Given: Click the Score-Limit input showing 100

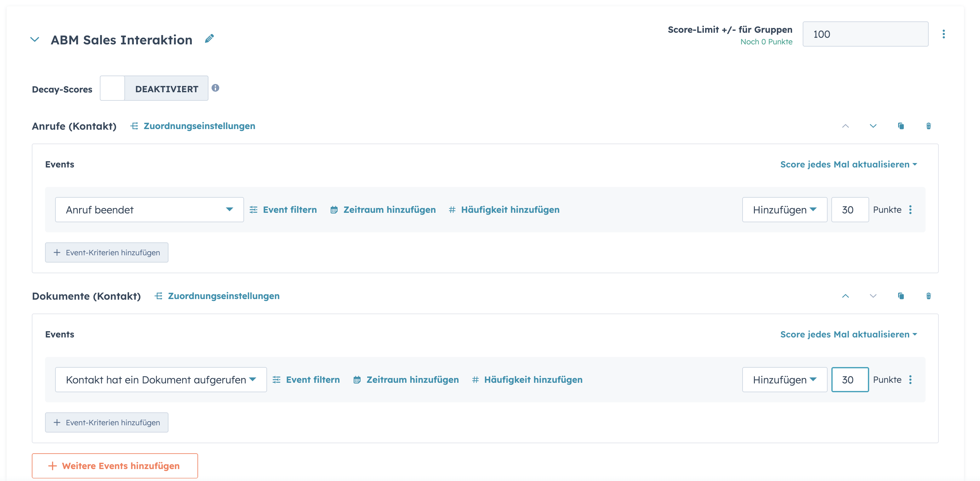Looking at the screenshot, I should tap(865, 34).
